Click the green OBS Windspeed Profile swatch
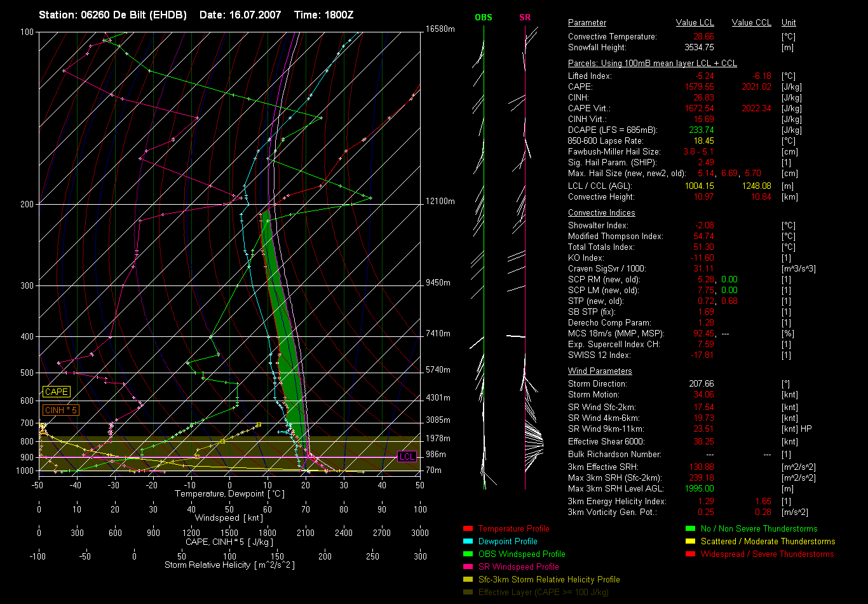This screenshot has width=868, height=604. pyautogui.click(x=468, y=554)
